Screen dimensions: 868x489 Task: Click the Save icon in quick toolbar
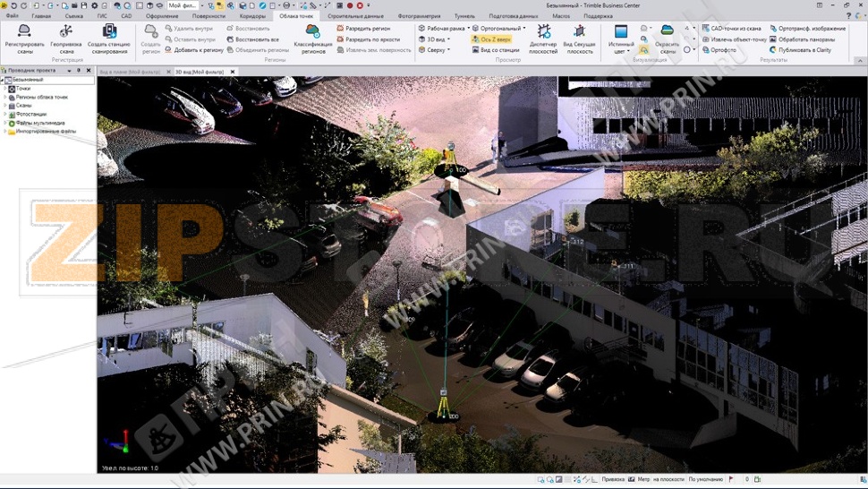coord(83,5)
